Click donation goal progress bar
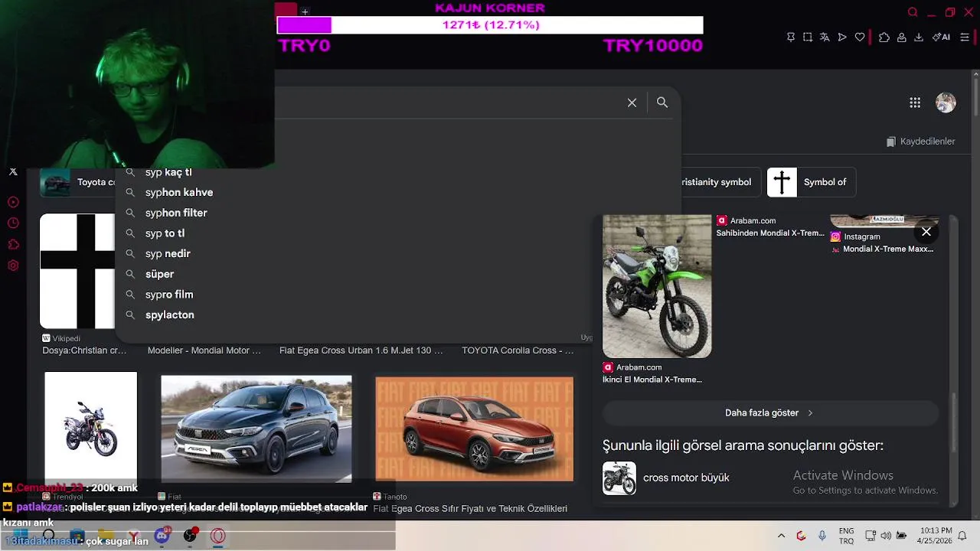This screenshot has width=980, height=551. (x=490, y=25)
